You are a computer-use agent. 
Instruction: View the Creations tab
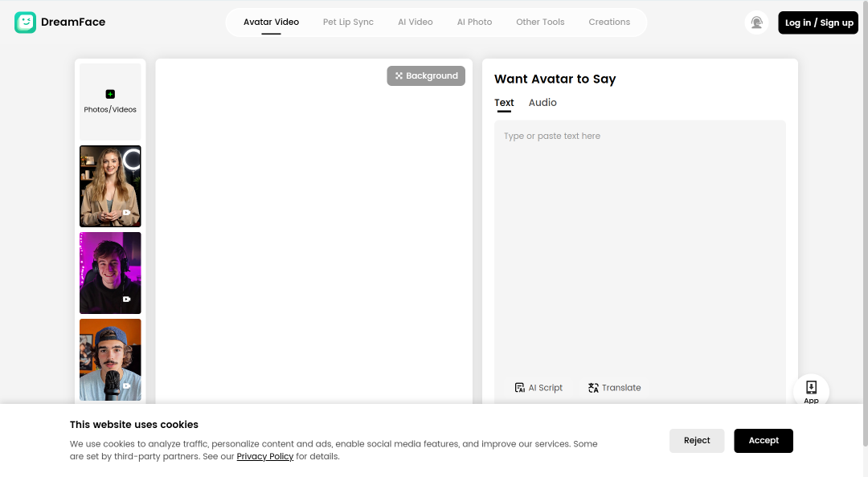coord(609,22)
